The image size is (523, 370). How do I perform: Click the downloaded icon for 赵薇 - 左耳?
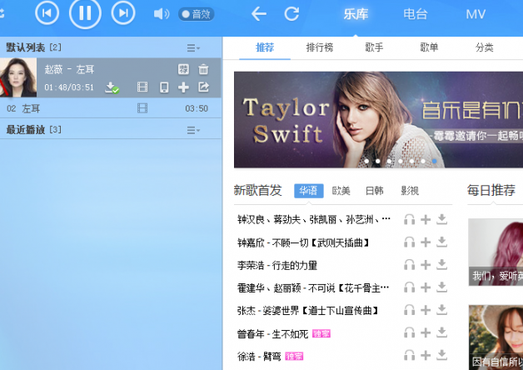(112, 87)
